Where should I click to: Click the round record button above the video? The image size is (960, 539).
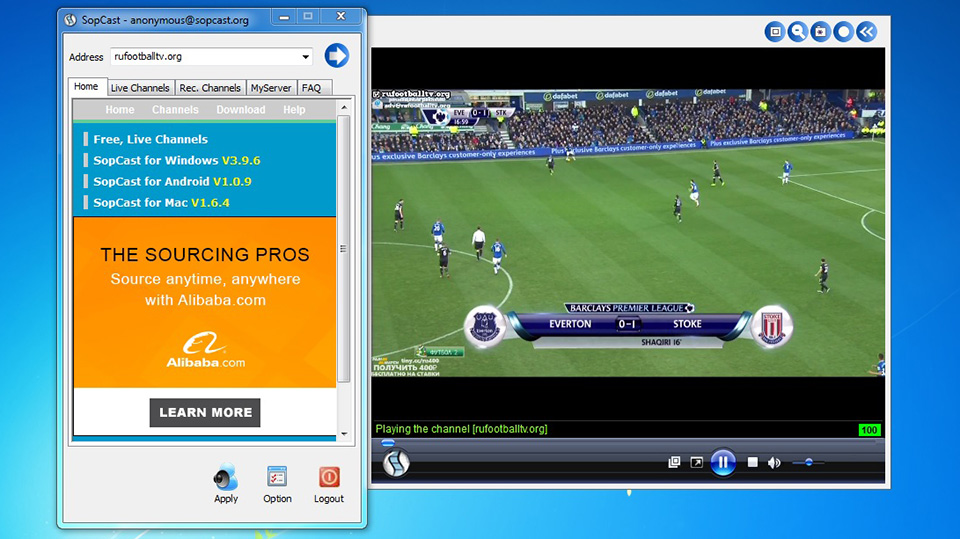pyautogui.click(x=843, y=32)
